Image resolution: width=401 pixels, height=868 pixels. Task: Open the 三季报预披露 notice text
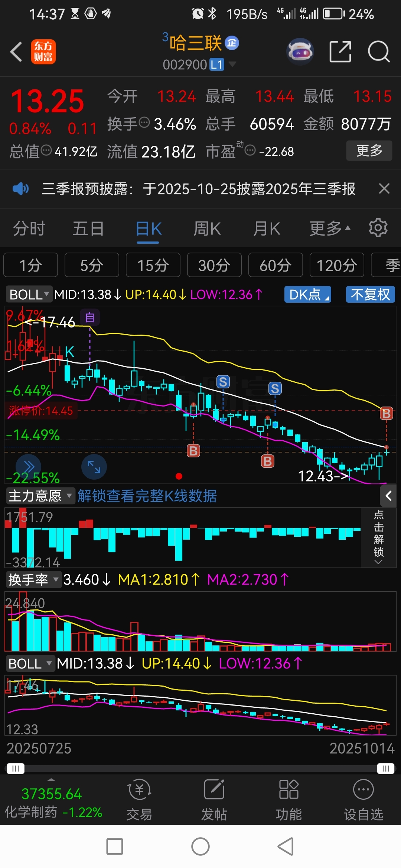coord(198,189)
